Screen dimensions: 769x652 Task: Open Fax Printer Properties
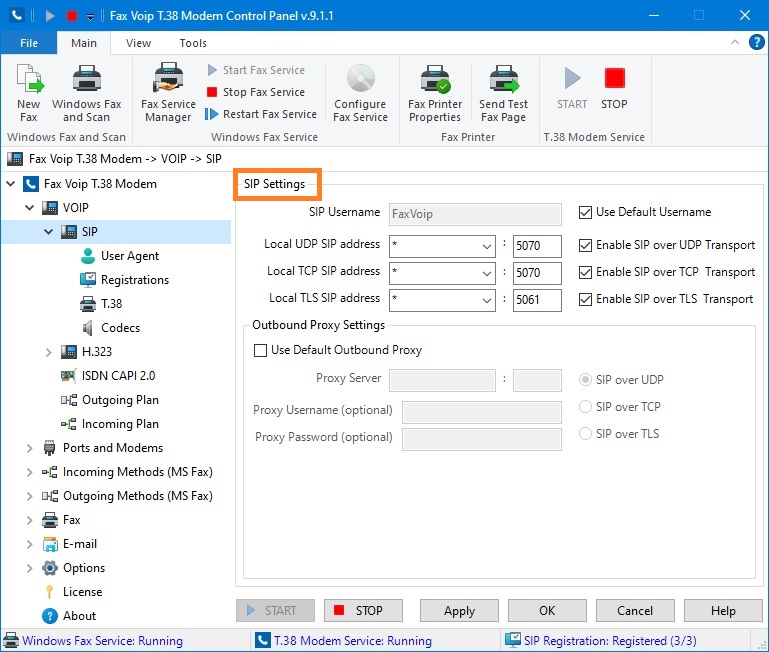coord(435,93)
